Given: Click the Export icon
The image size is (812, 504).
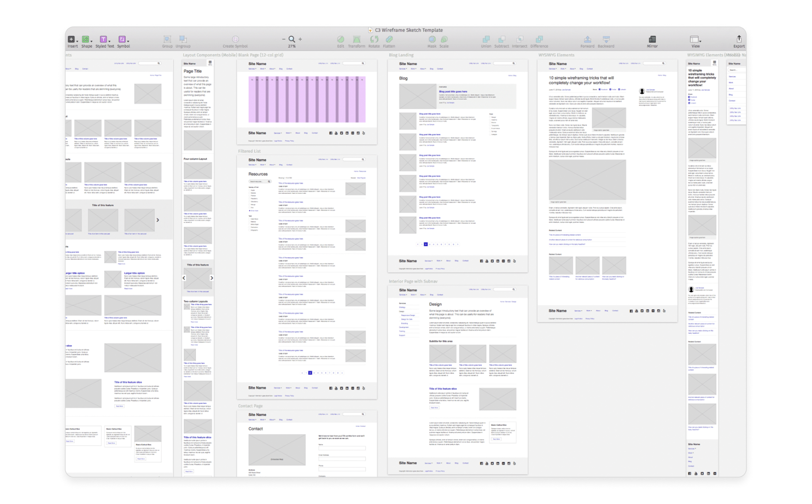Looking at the screenshot, I should (739, 40).
